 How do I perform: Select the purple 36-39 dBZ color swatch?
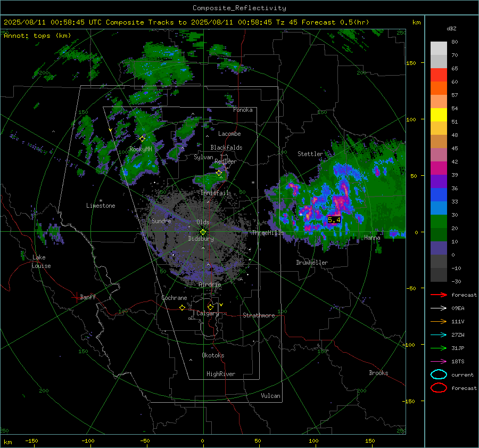439,181
